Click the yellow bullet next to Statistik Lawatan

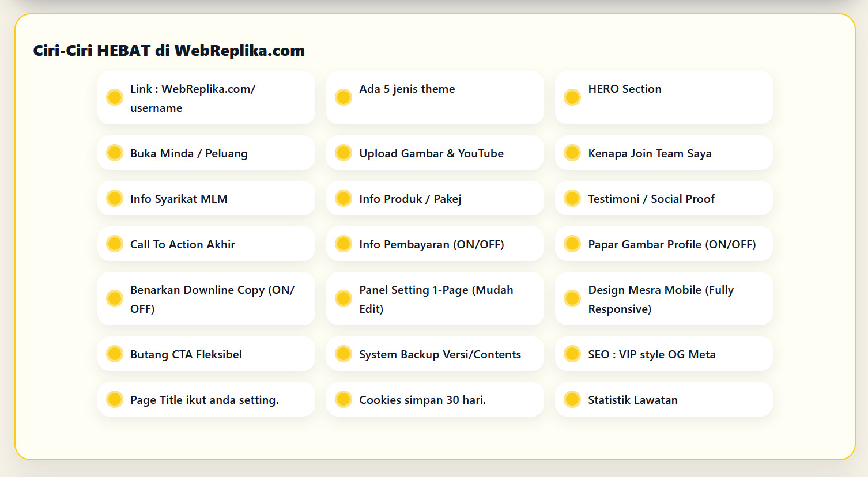pos(572,399)
